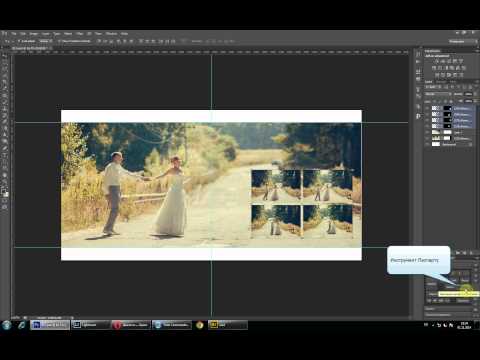480x360 pixels.
Task: Toggle Quick Mask mode icon
Action: click(5, 201)
